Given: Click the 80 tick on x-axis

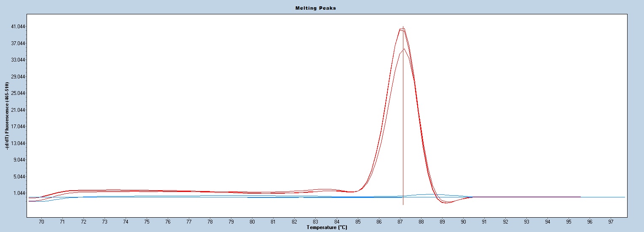Looking at the screenshot, I should tap(252, 221).
